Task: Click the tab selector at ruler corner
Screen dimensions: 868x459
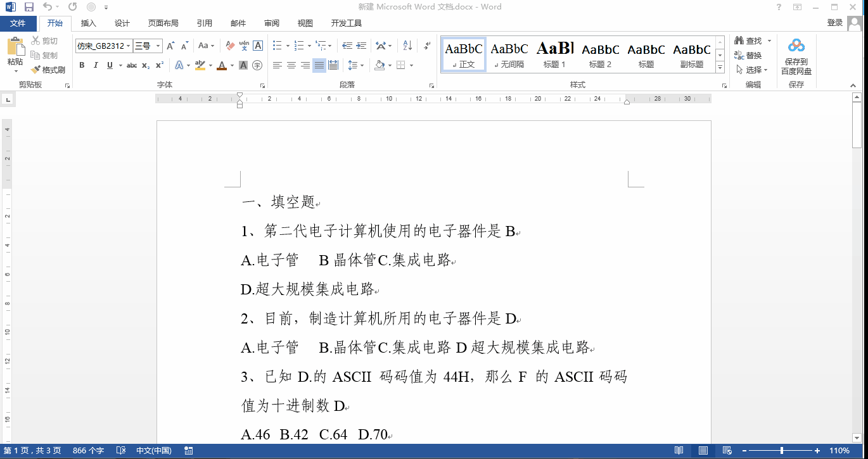Action: pyautogui.click(x=8, y=99)
